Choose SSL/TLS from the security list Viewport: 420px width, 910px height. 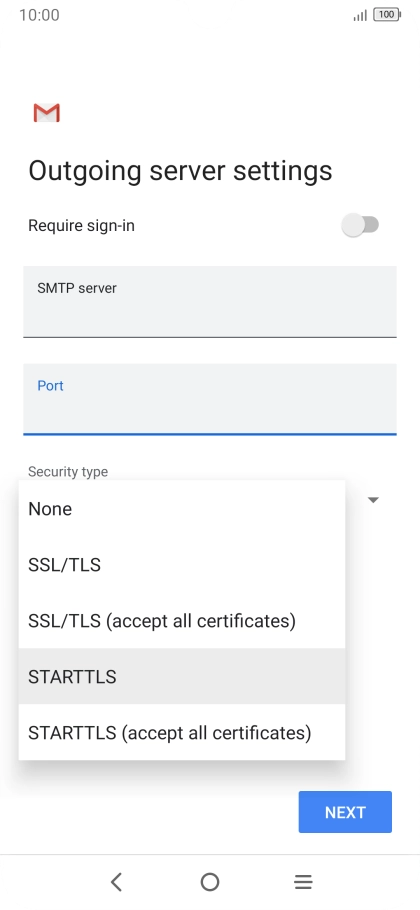tap(182, 565)
